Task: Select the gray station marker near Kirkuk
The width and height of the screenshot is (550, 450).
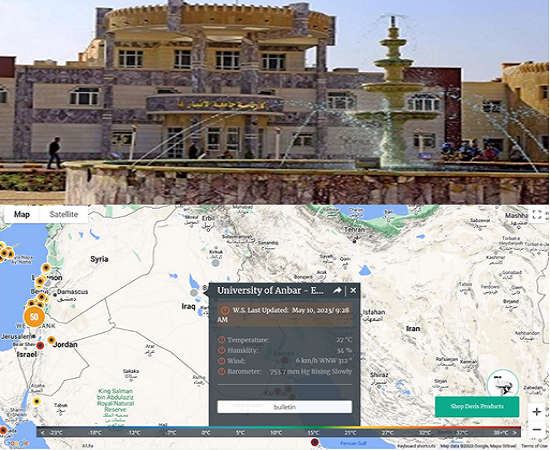Action: pyautogui.click(x=216, y=263)
